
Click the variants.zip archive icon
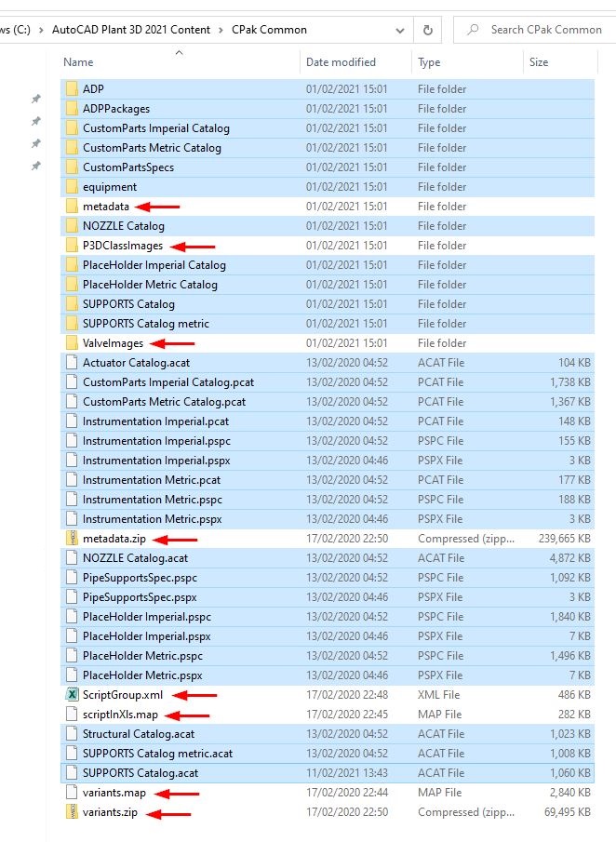click(x=72, y=812)
